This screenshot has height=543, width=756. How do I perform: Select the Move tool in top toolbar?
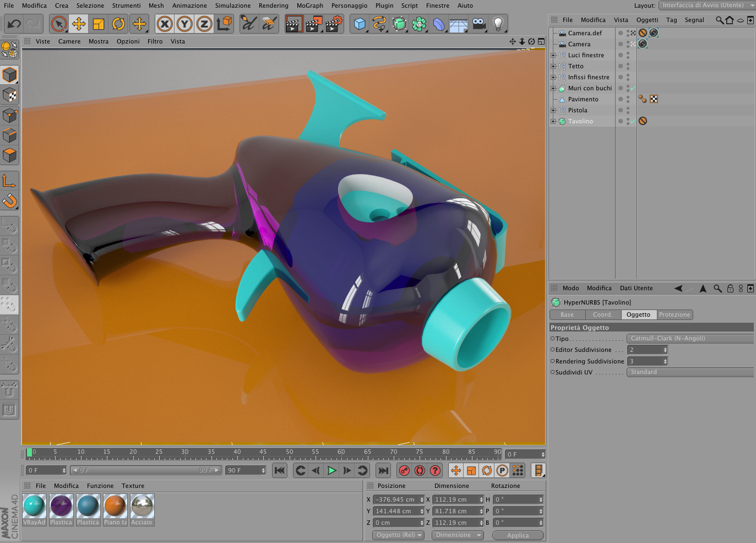pos(79,24)
